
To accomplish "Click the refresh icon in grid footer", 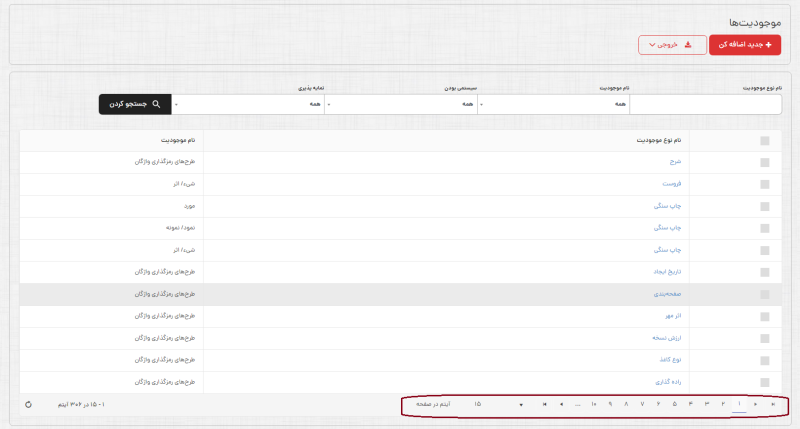I will pos(29,404).
